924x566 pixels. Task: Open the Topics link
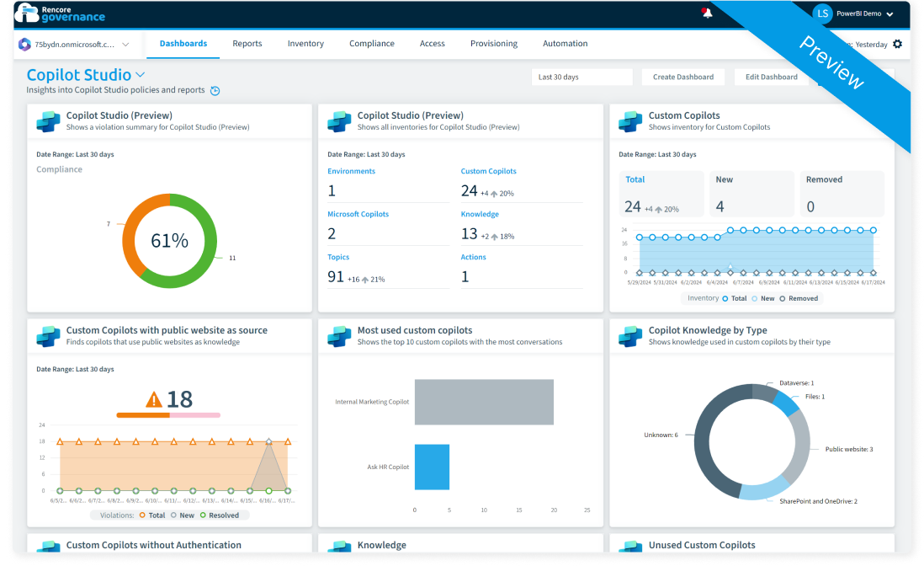(338, 257)
